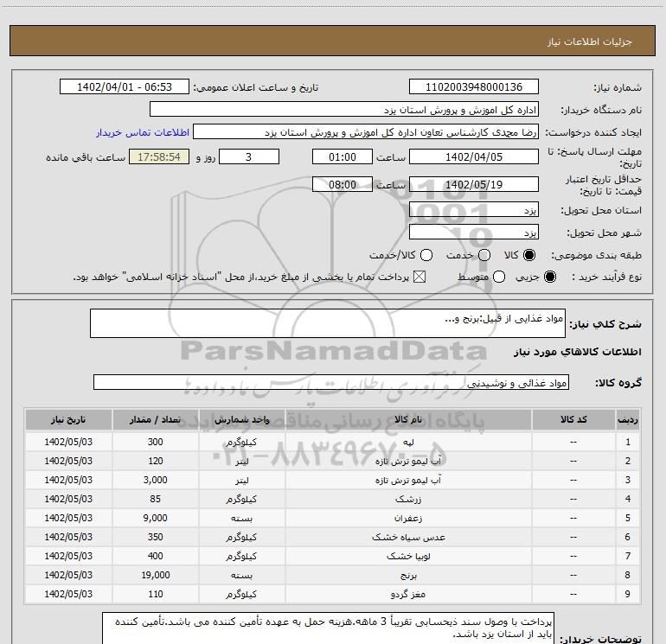Select the متوسط purchase type radio
The width and height of the screenshot is (666, 644).
point(499,277)
